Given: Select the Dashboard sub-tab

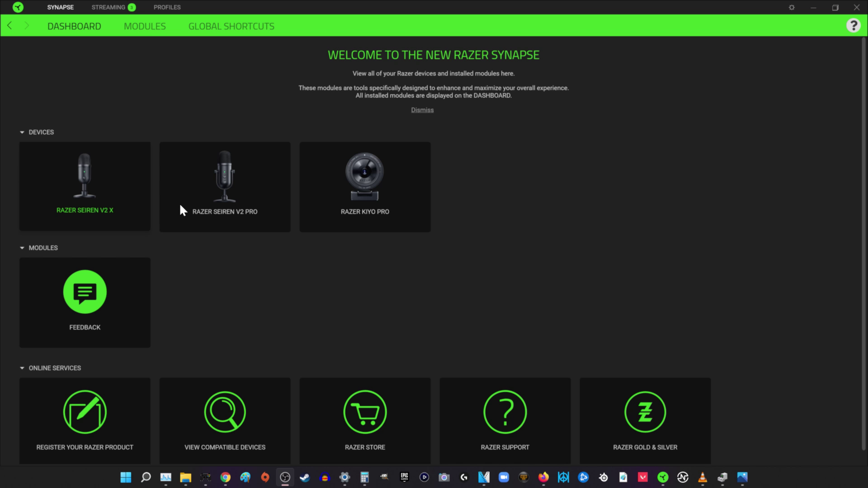Looking at the screenshot, I should (74, 26).
